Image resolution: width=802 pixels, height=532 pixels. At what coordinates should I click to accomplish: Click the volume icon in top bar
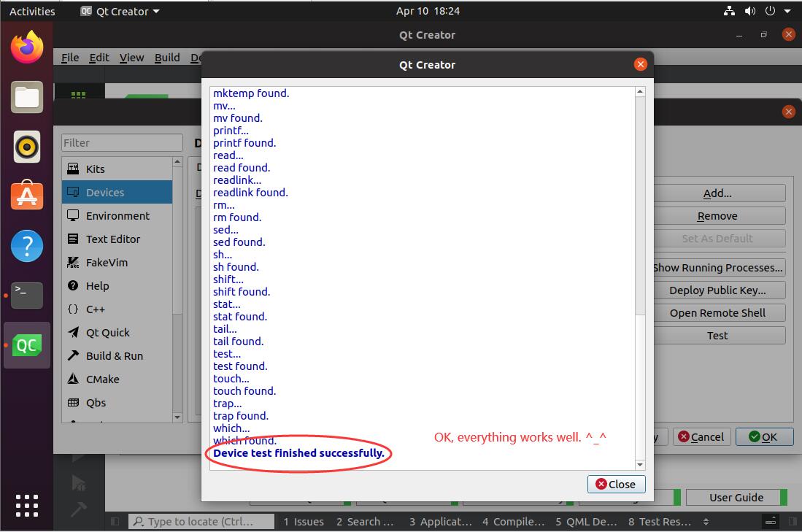[x=750, y=11]
